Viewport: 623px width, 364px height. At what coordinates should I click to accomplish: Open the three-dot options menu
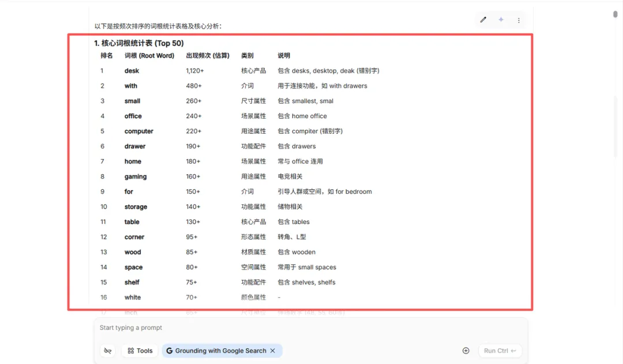(x=519, y=20)
